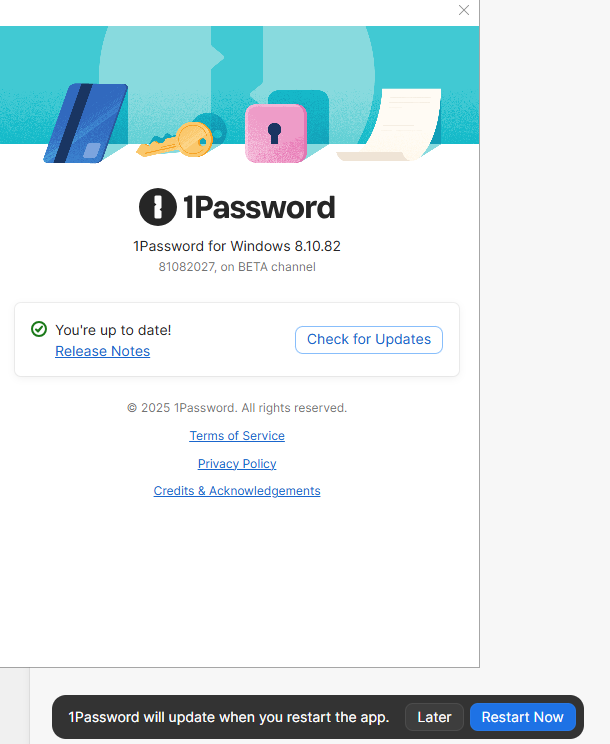The height and width of the screenshot is (744, 610).
Task: Click the version 8.10.82 text line
Action: click(237, 246)
